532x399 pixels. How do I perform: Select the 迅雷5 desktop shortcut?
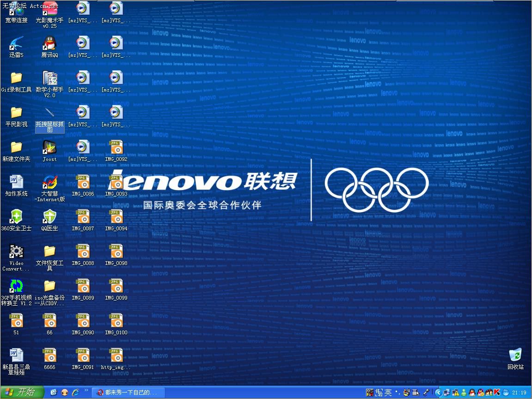coord(16,47)
